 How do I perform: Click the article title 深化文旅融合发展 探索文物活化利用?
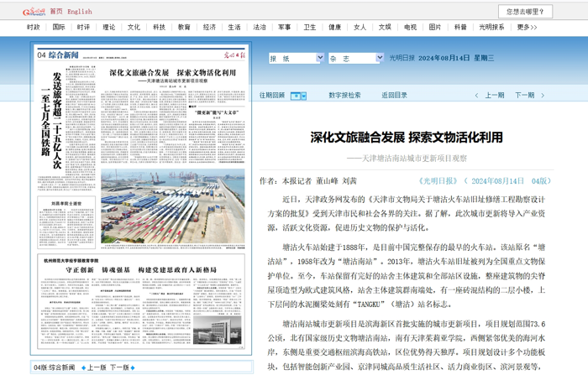pyautogui.click(x=407, y=138)
